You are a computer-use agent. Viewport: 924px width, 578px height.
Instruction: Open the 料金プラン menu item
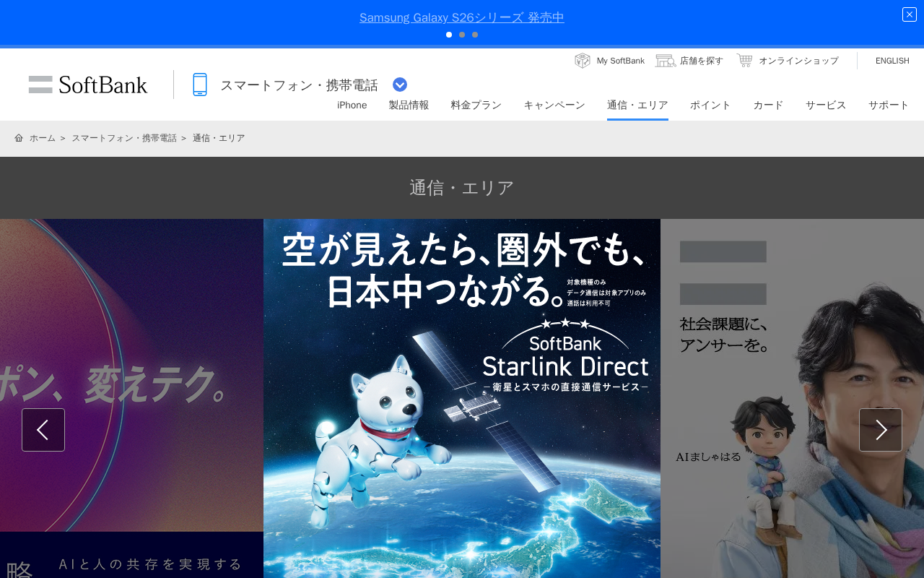476,105
